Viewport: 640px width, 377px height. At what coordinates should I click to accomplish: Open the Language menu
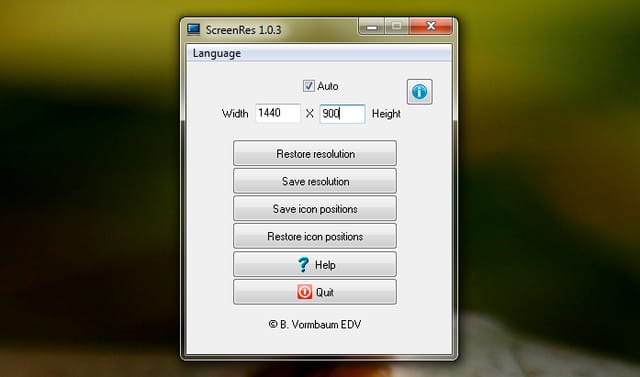tap(217, 53)
